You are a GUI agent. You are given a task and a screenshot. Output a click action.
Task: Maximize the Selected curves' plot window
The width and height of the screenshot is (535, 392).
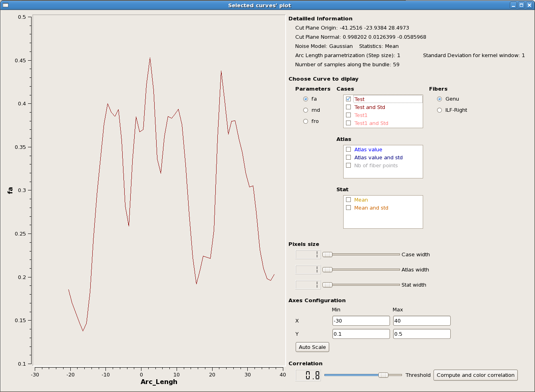click(x=521, y=5)
